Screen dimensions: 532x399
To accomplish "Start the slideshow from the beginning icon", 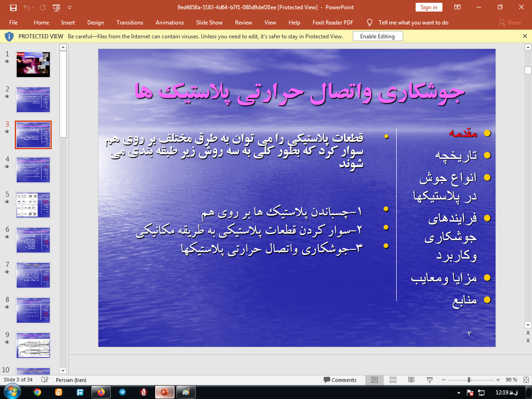I will (56, 8).
